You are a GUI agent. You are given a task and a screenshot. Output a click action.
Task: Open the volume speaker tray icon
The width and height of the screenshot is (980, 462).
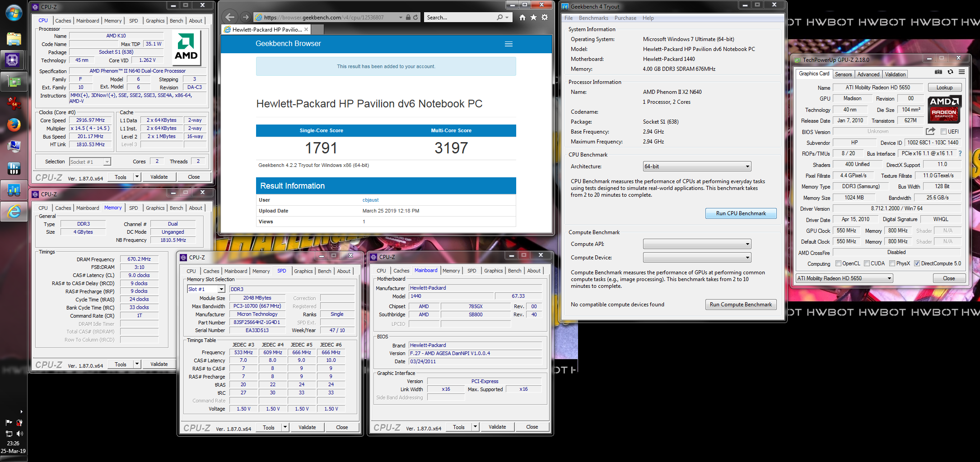pos(19,434)
